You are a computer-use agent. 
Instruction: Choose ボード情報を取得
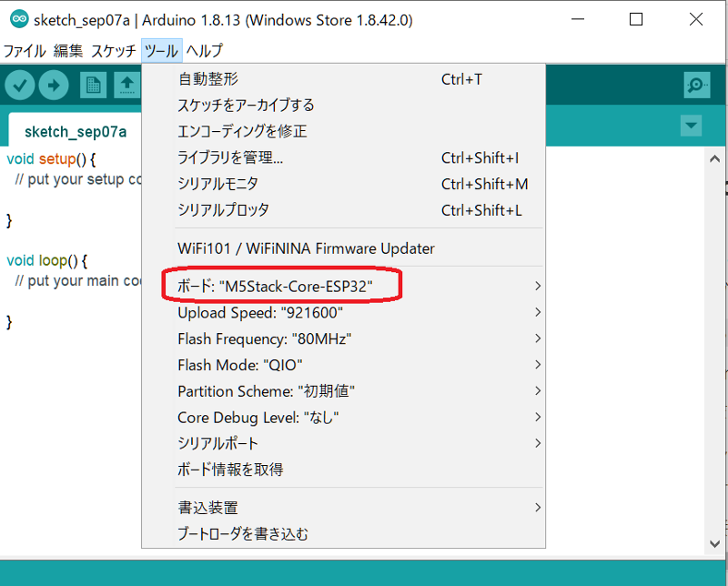pos(344,470)
